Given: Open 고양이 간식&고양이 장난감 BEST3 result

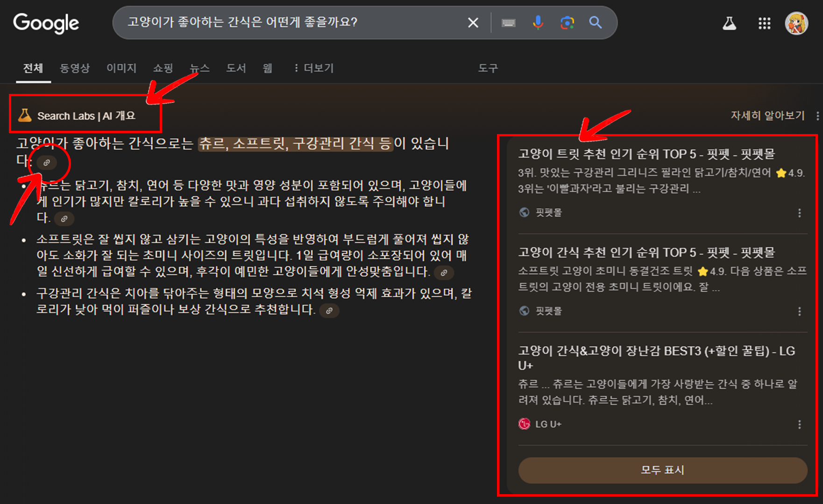Looking at the screenshot, I should (x=657, y=358).
